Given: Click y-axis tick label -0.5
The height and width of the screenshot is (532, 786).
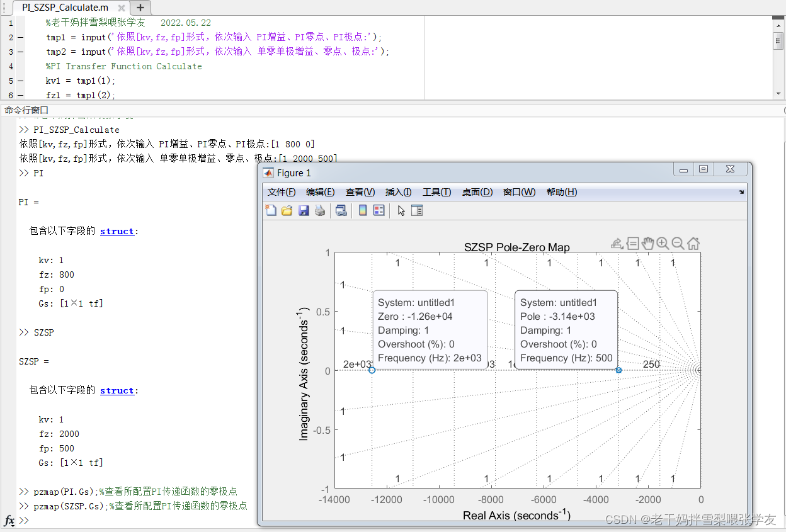Looking at the screenshot, I should (x=322, y=430).
